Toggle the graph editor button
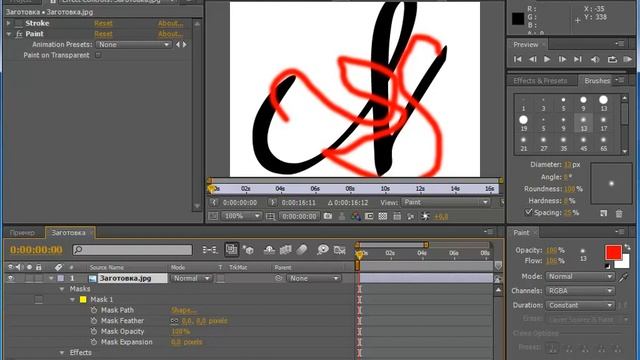This screenshot has height=360, width=640. point(340,249)
